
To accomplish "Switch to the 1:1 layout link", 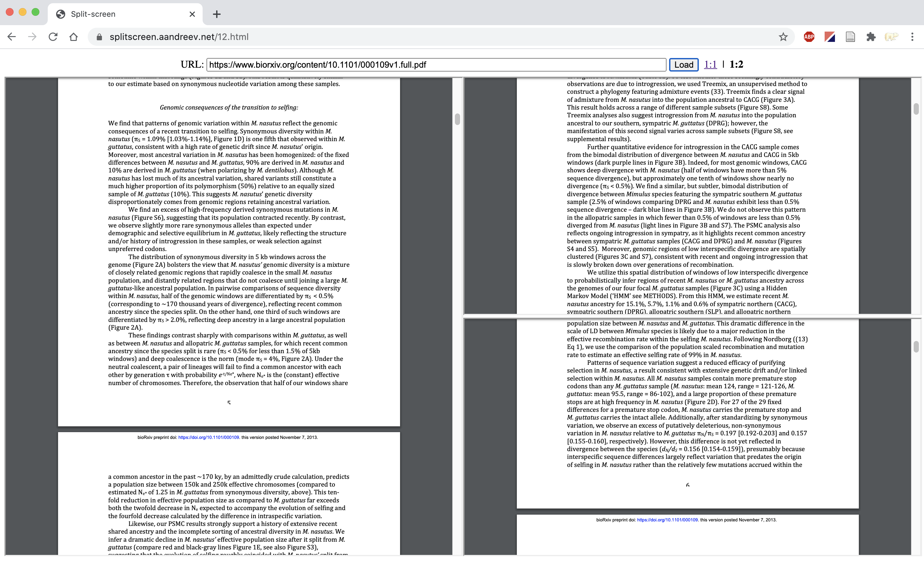I will click(x=710, y=64).
